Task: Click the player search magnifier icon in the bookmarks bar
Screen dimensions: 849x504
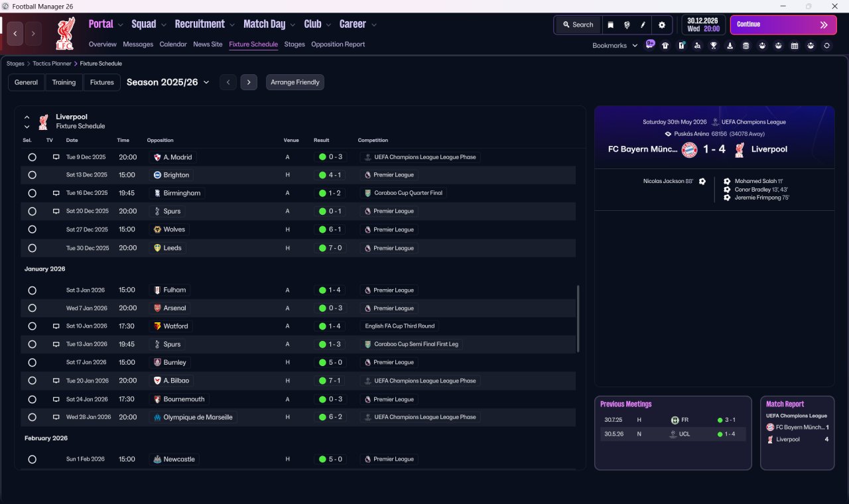Action: click(697, 46)
